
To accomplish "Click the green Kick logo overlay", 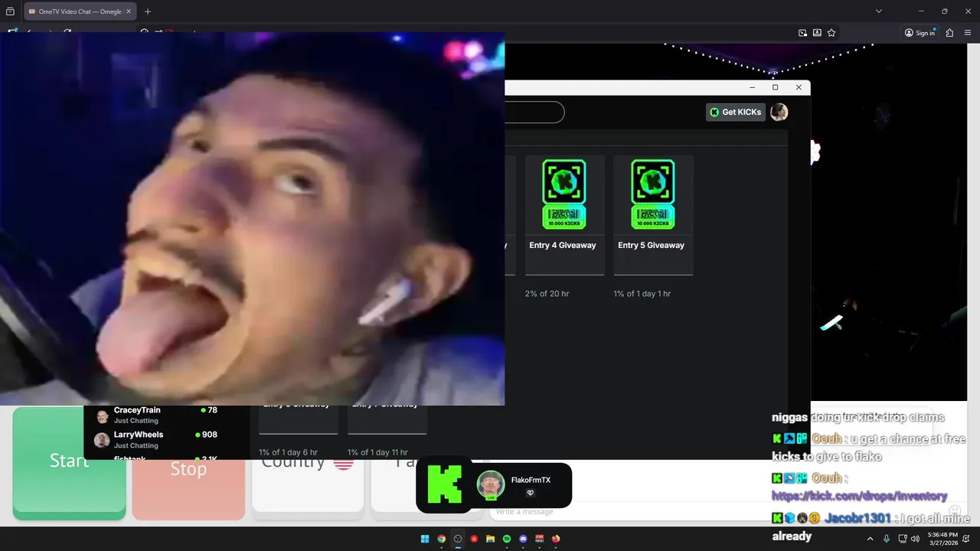I will pos(444,484).
